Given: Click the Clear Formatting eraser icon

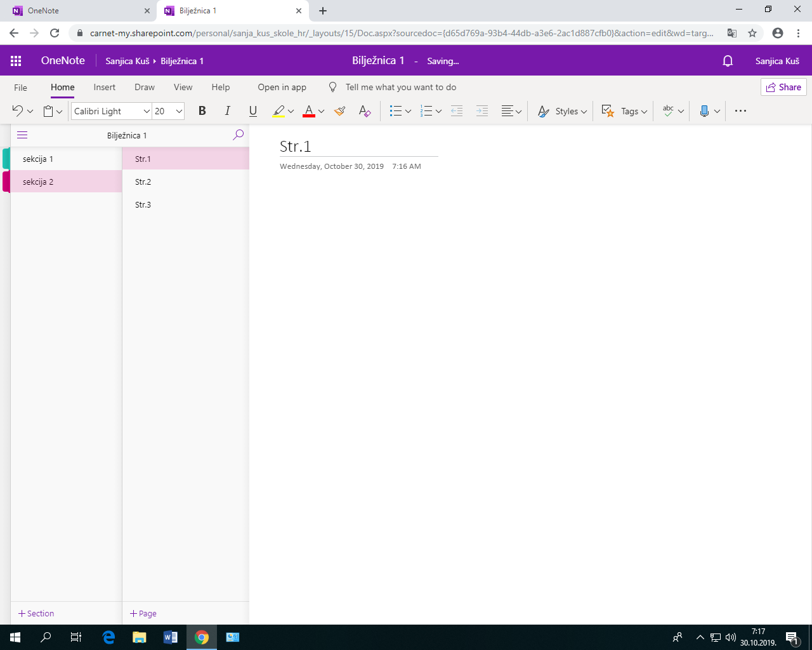Looking at the screenshot, I should point(364,111).
